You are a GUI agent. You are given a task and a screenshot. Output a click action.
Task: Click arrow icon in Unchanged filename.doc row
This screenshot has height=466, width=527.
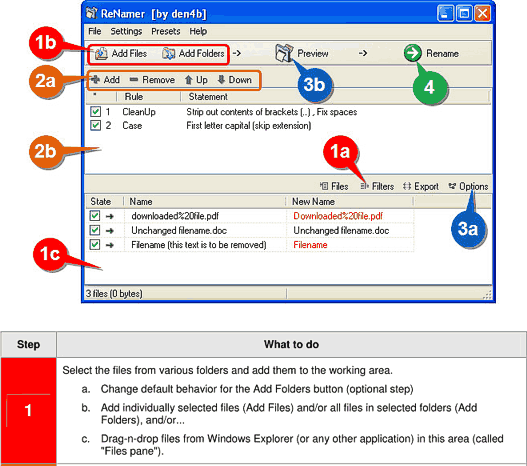tap(110, 231)
